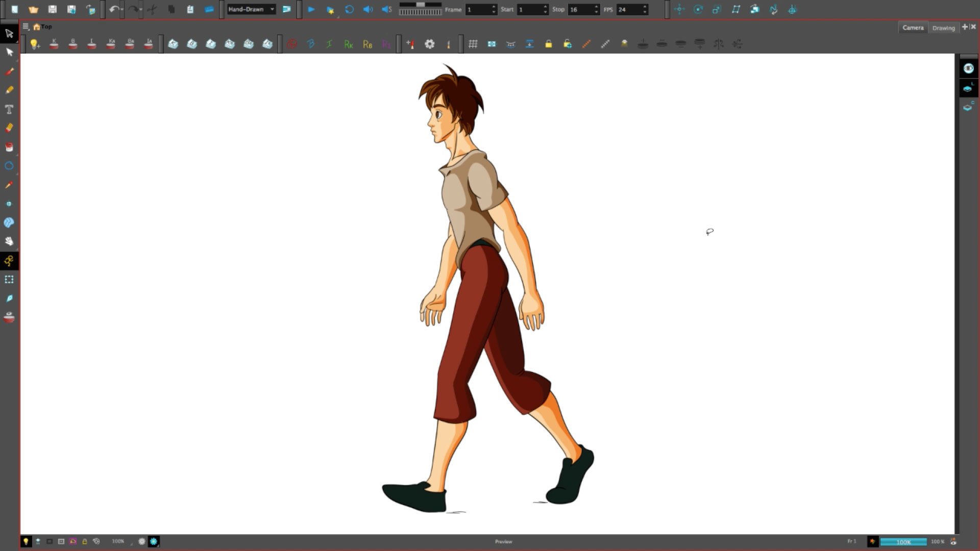980x551 pixels.
Task: Click the orange diagonal bone icon
Action: coord(586,44)
